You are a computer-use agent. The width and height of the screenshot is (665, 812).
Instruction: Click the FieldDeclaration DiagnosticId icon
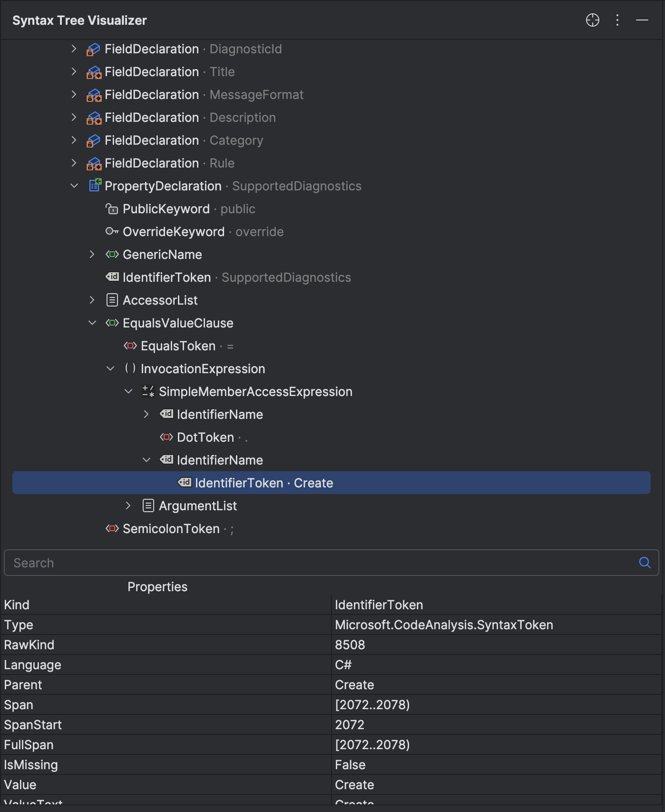pos(94,49)
